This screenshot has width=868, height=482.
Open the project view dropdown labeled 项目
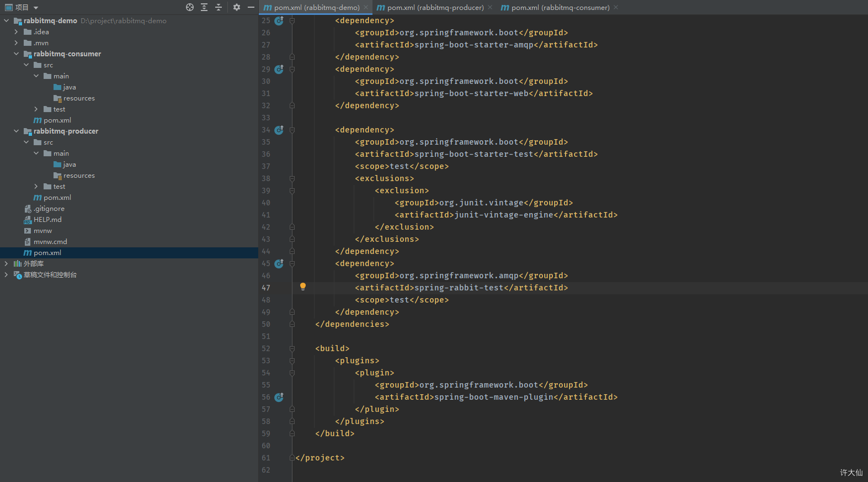(x=22, y=7)
